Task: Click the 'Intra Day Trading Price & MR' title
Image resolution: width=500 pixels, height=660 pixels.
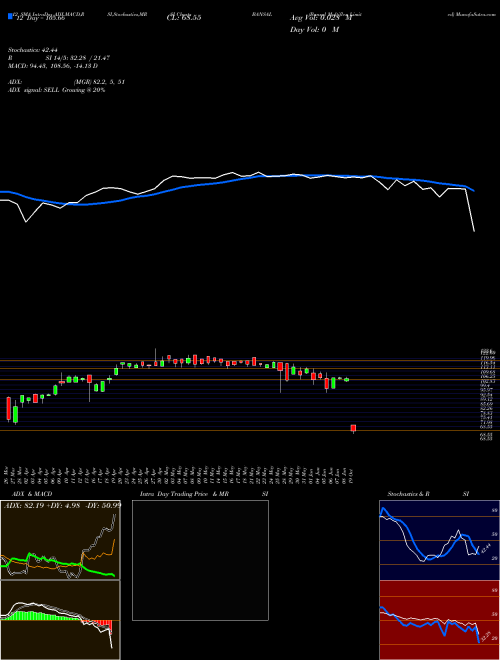Action: (186, 494)
